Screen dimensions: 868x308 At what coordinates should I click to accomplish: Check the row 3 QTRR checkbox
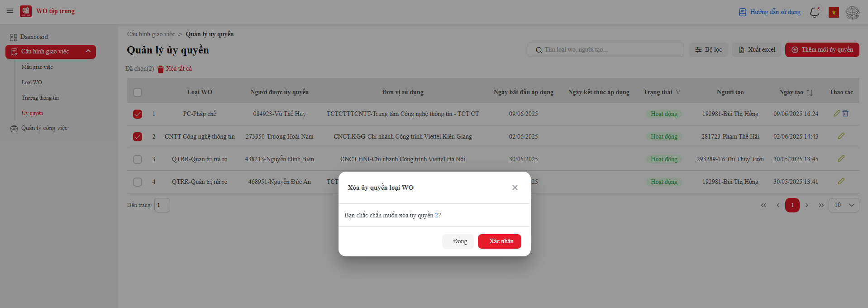click(x=138, y=159)
